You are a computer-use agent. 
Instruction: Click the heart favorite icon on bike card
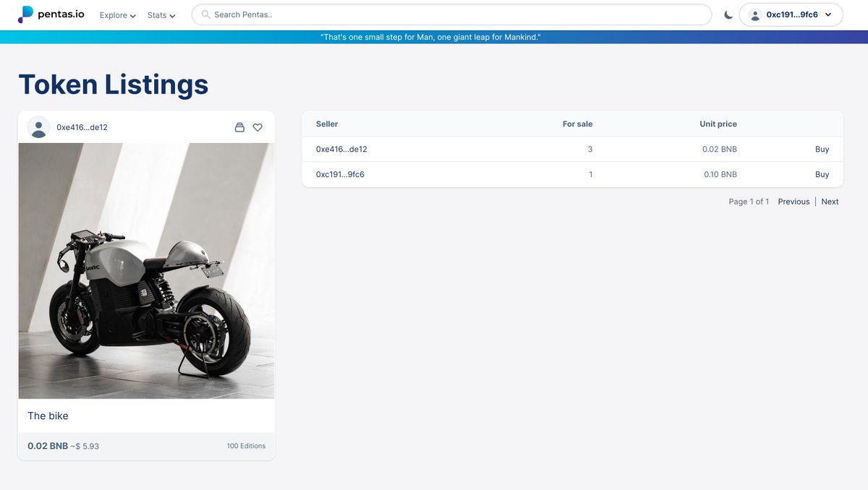258,127
